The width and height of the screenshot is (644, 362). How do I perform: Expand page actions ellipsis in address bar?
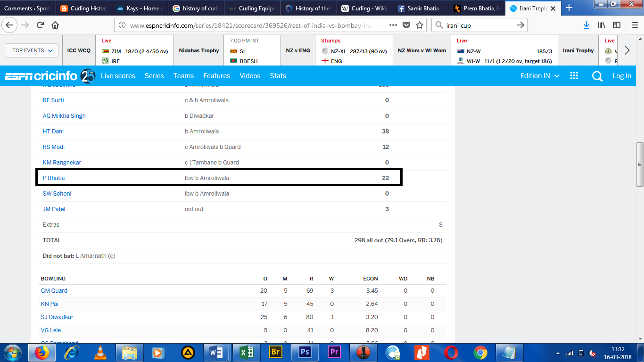(393, 25)
